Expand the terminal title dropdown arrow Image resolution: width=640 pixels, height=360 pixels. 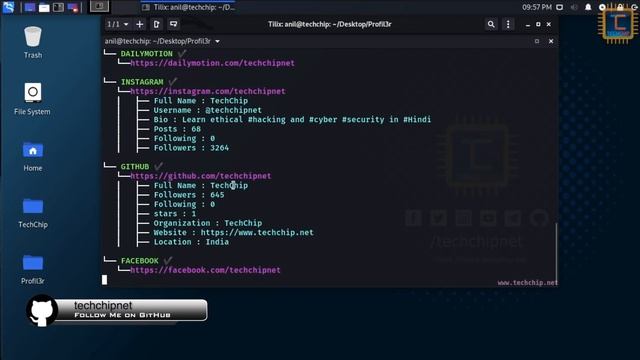218,41
